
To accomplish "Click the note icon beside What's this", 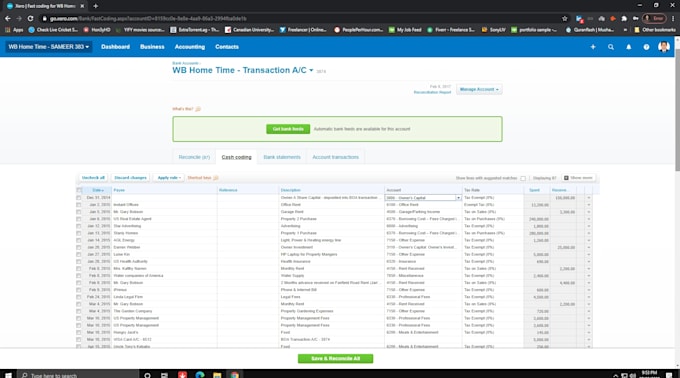I will point(198,109).
